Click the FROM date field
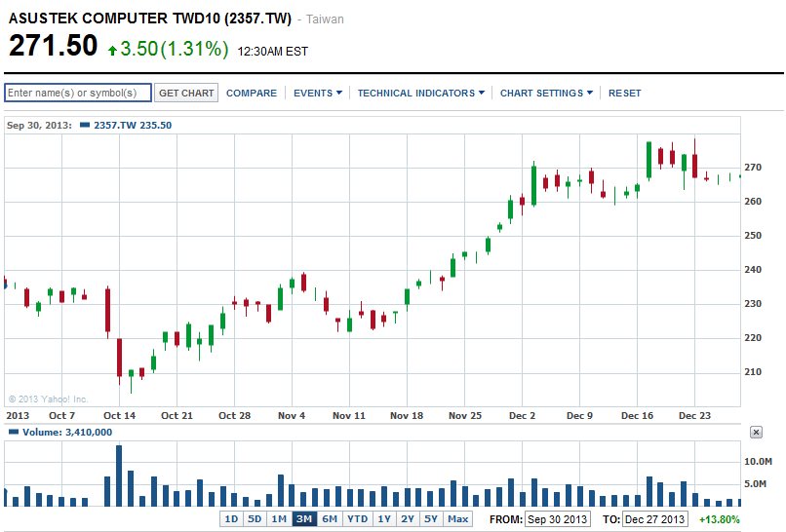 click(557, 519)
